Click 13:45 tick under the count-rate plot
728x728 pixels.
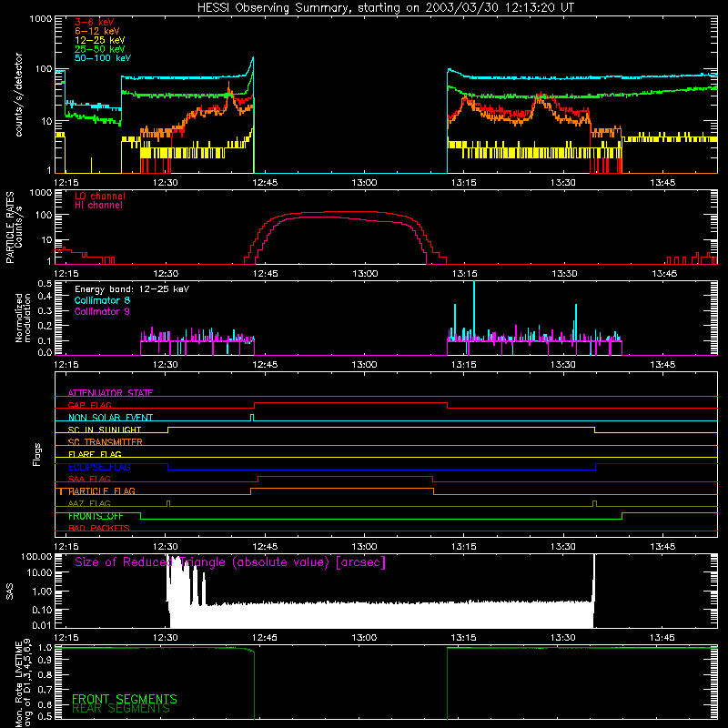[662, 183]
